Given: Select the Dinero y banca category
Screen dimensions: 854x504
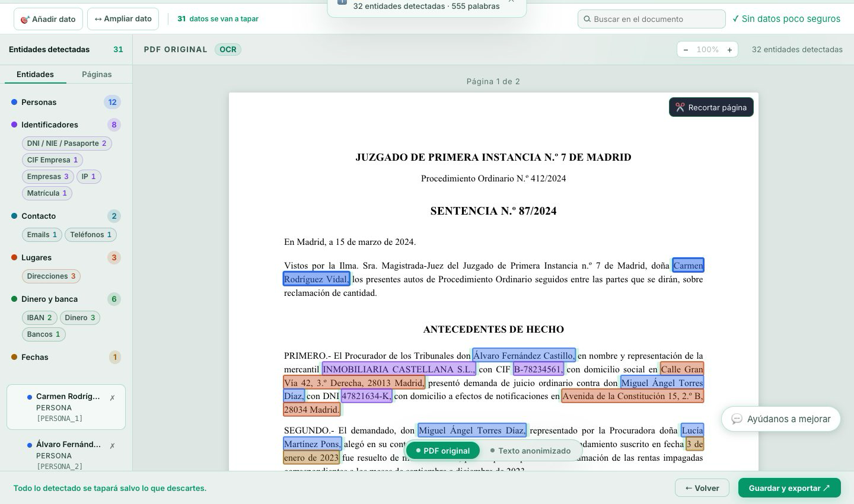Looking at the screenshot, I should [x=66, y=299].
